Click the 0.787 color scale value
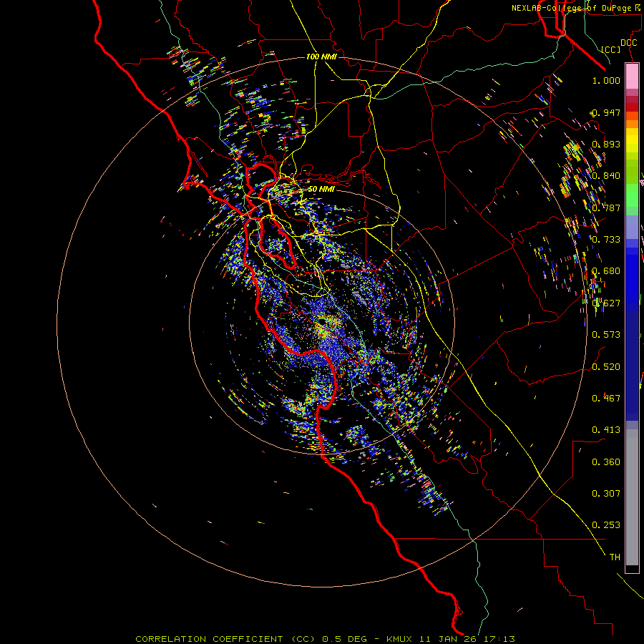The image size is (644, 644). click(x=606, y=208)
